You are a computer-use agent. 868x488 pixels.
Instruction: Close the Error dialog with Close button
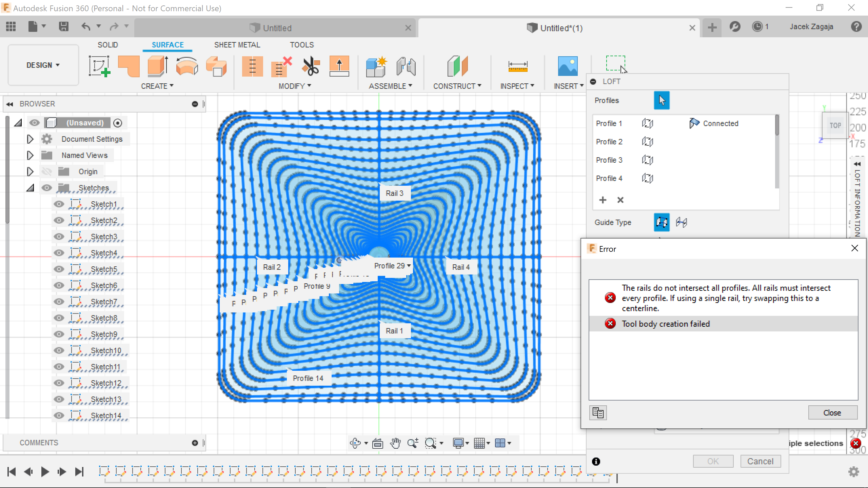pos(833,413)
